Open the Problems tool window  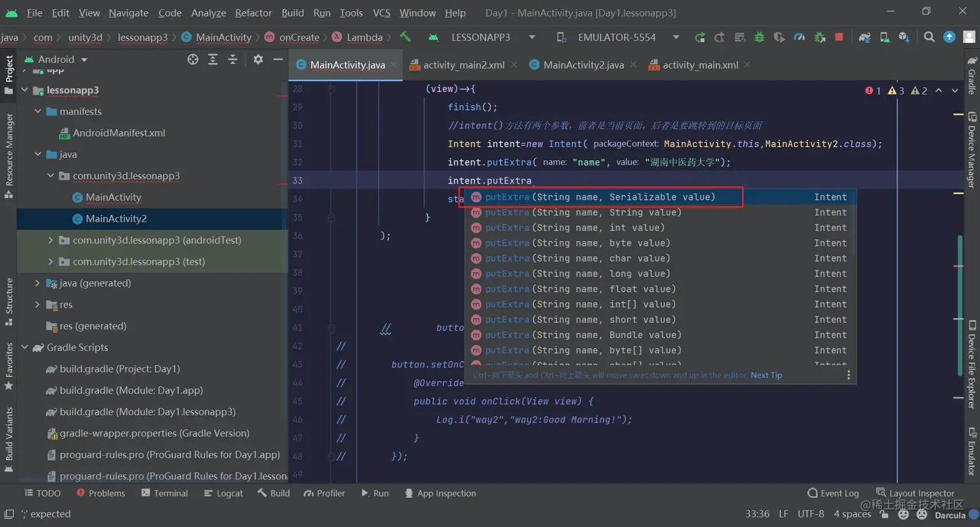100,493
